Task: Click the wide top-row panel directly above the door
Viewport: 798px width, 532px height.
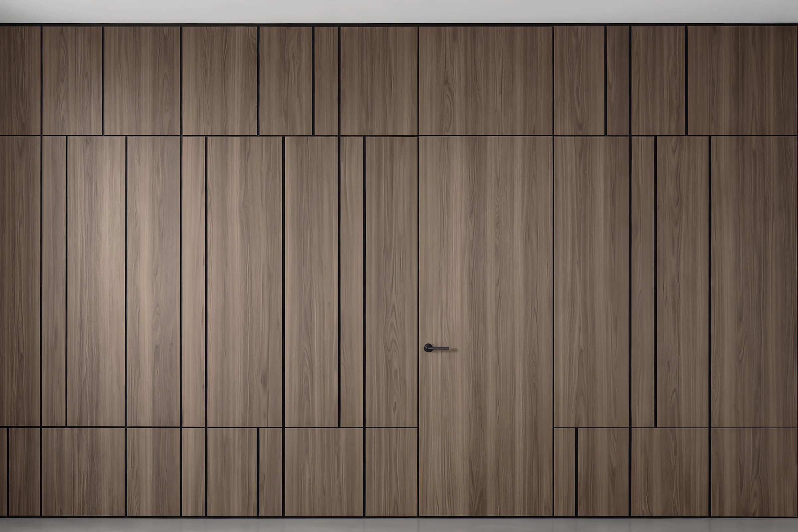Action: coord(485,81)
